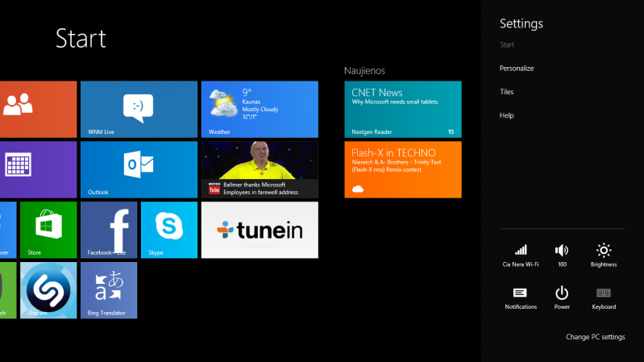Toggle Notifications in the Settings panel
Viewport: 644px width, 362px height.
tap(521, 297)
